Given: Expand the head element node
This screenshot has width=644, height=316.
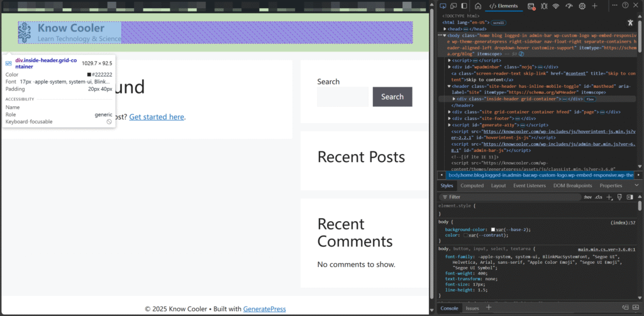Looking at the screenshot, I should pyautogui.click(x=445, y=29).
